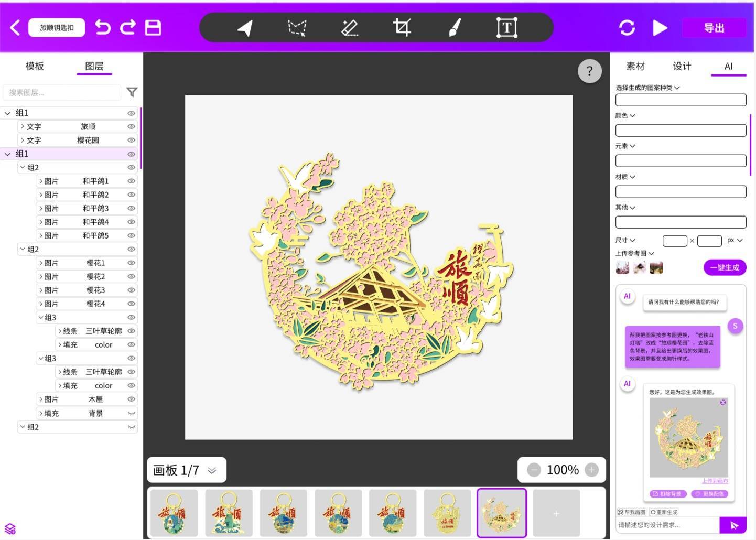Select the sixth gold keychain artboard thumbnail
The height and width of the screenshot is (540, 756).
(x=447, y=513)
